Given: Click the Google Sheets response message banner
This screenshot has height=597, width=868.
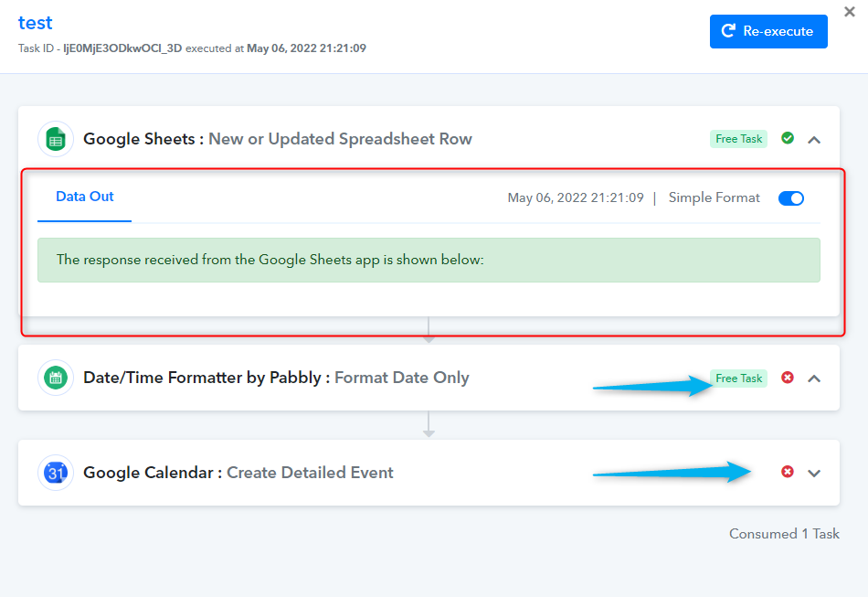Looking at the screenshot, I should pyautogui.click(x=429, y=261).
